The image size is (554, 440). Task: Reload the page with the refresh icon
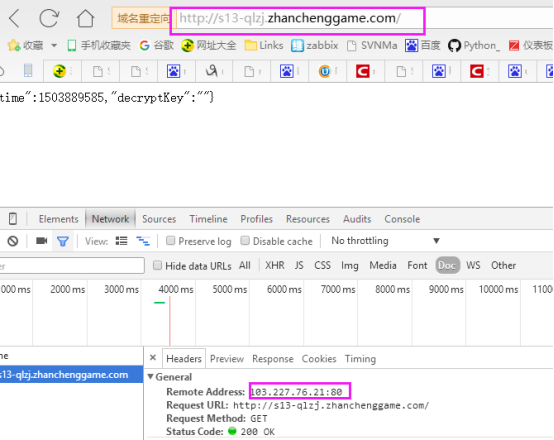49,18
